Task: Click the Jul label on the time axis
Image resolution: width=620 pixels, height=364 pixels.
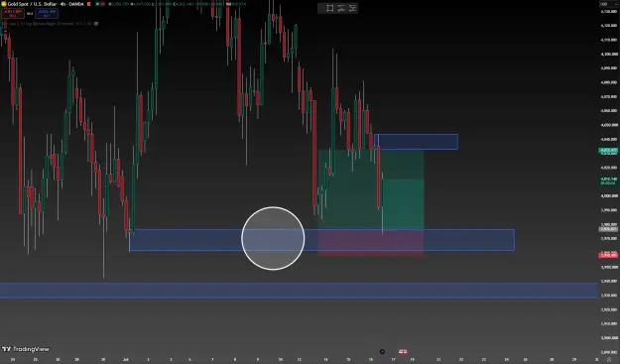Action: click(126, 359)
